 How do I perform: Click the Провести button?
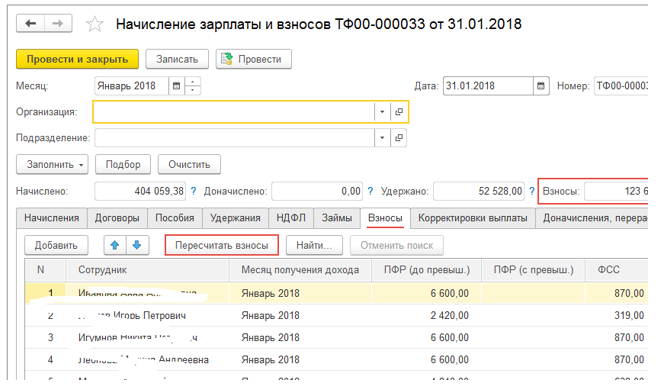253,59
